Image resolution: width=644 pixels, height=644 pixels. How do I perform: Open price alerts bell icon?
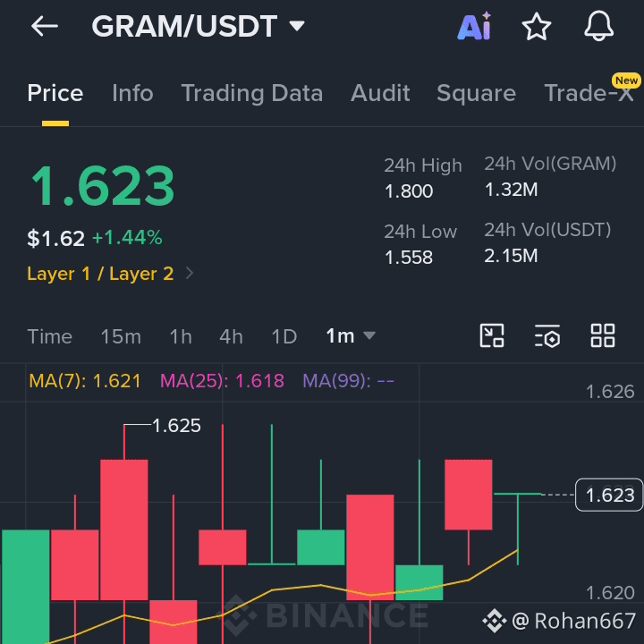point(598,26)
